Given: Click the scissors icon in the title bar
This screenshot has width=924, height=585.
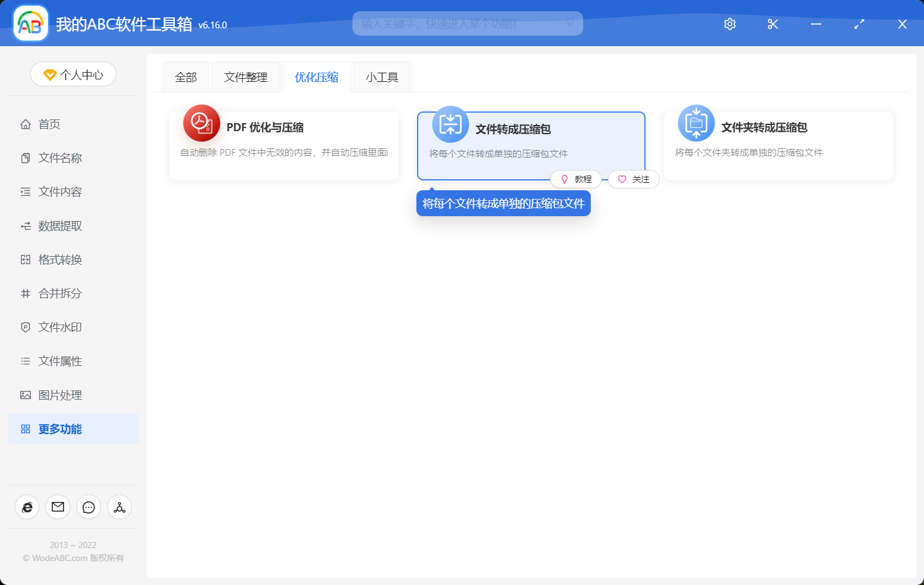Looking at the screenshot, I should [772, 24].
